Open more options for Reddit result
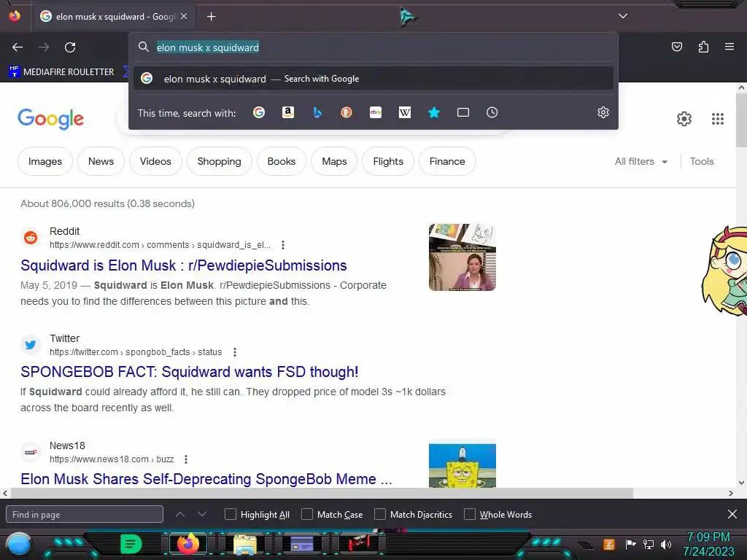The image size is (747, 560). click(283, 245)
